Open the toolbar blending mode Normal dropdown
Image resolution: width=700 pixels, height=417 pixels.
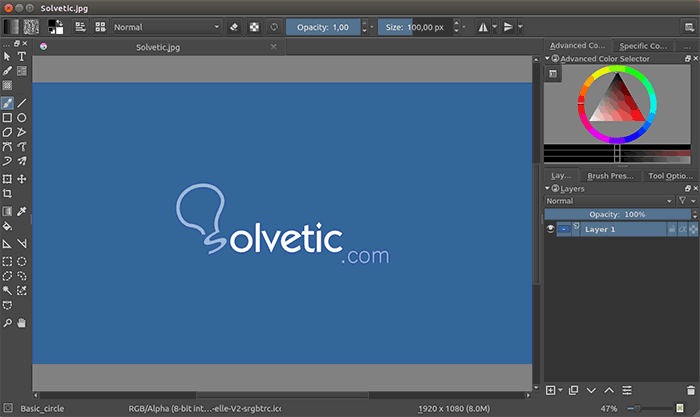coord(167,27)
